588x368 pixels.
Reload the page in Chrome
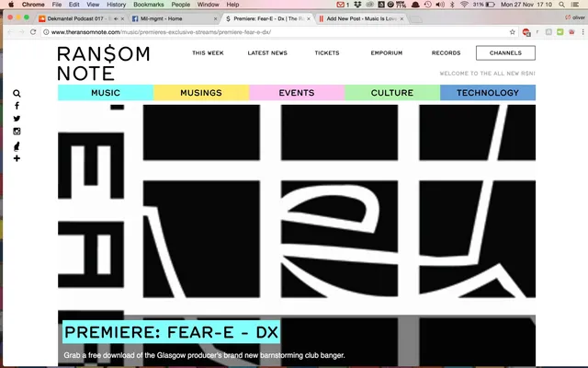click(33, 32)
